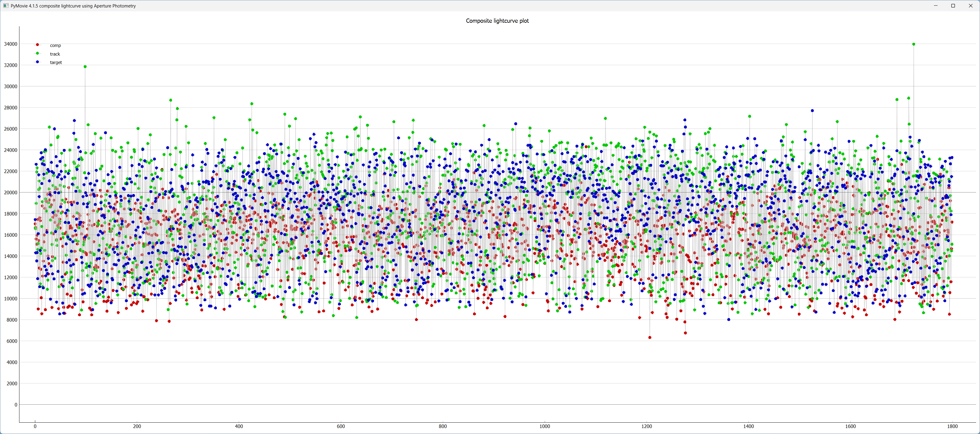Click the 'target' legend label
The image size is (980, 434).
(56, 62)
